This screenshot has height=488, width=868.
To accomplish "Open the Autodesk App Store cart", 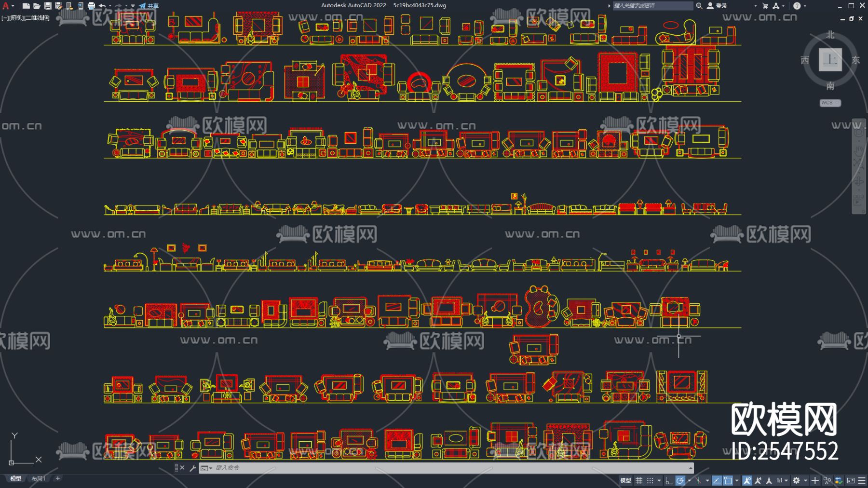I will [x=765, y=6].
